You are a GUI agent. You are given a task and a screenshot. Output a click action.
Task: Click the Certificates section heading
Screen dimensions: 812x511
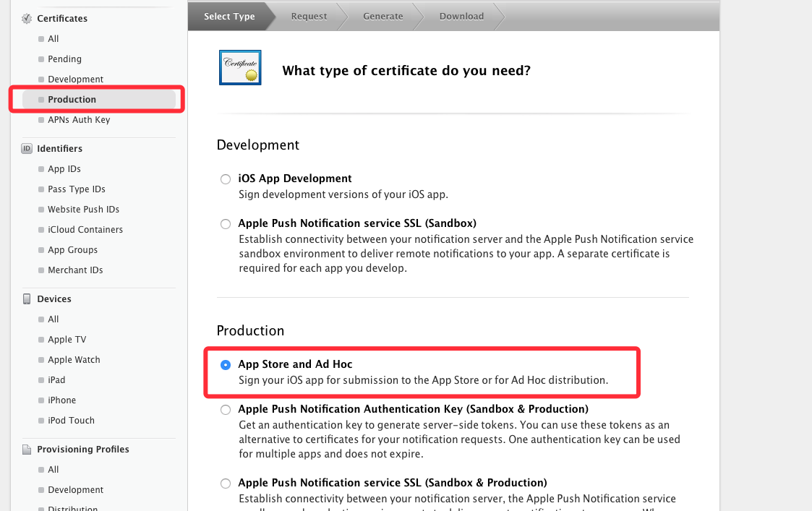pos(62,19)
